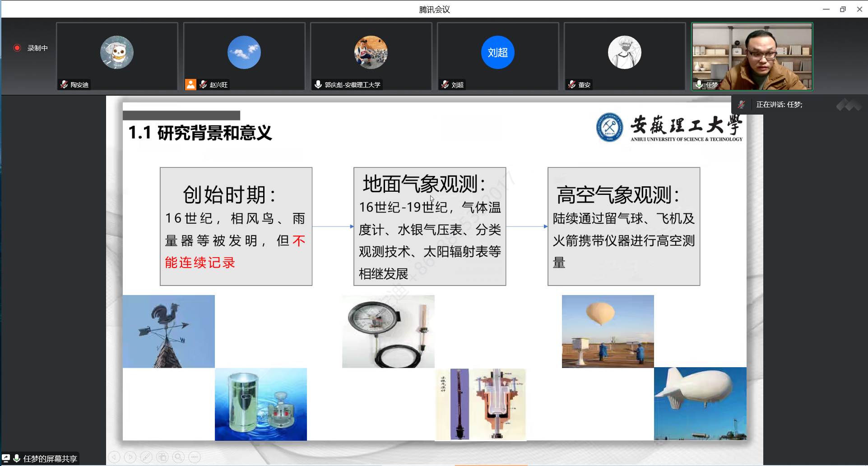Open the more options ellipsis in slideshow controls
The width and height of the screenshot is (868, 466).
point(195,457)
